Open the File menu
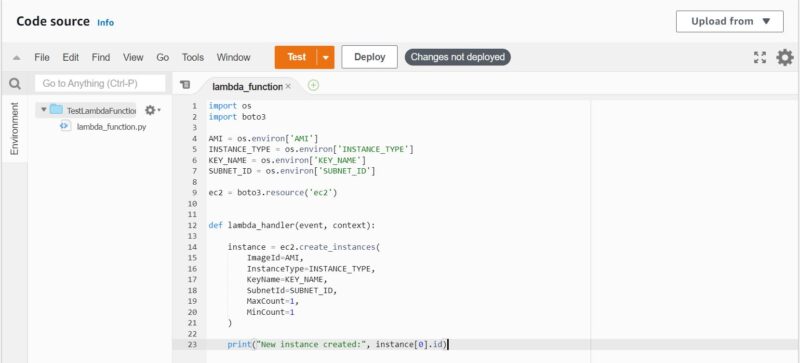 point(42,57)
